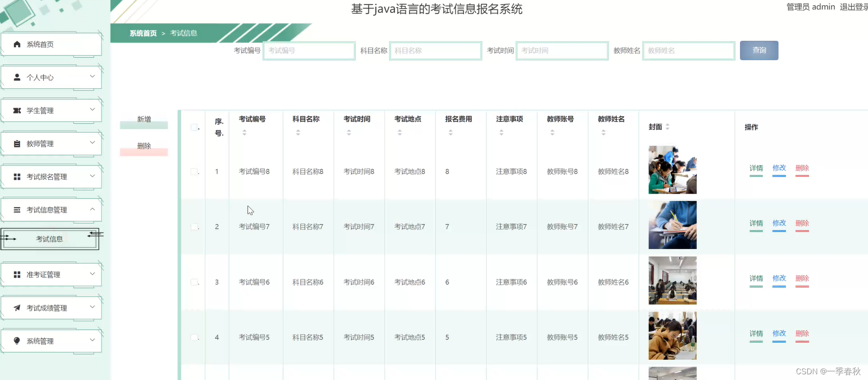Click the paper plane icon beside 考试成绩管理
Viewport: 868px width, 380px height.
[17, 308]
